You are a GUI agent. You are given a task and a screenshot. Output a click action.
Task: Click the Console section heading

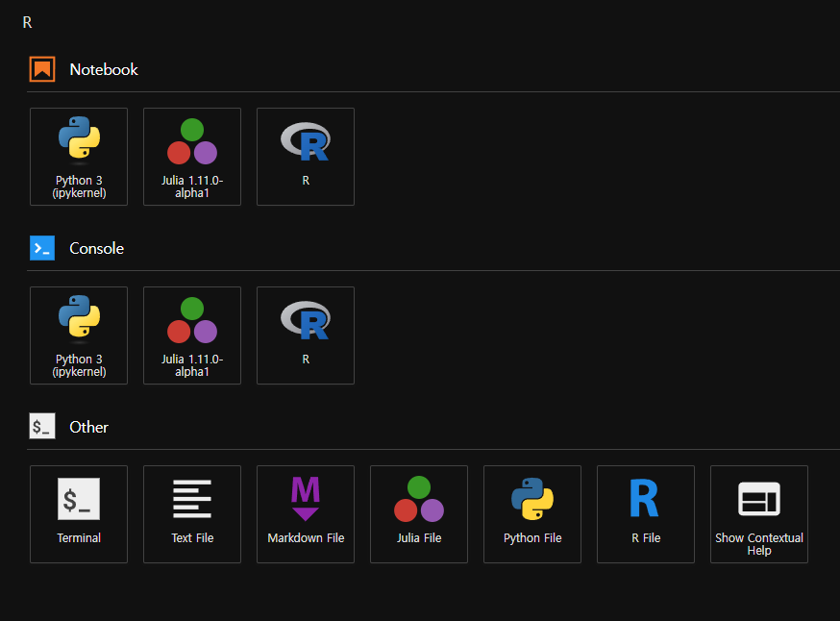tap(96, 249)
